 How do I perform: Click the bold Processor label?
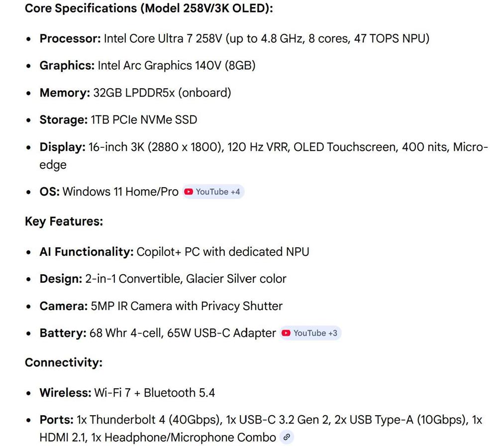click(x=70, y=38)
